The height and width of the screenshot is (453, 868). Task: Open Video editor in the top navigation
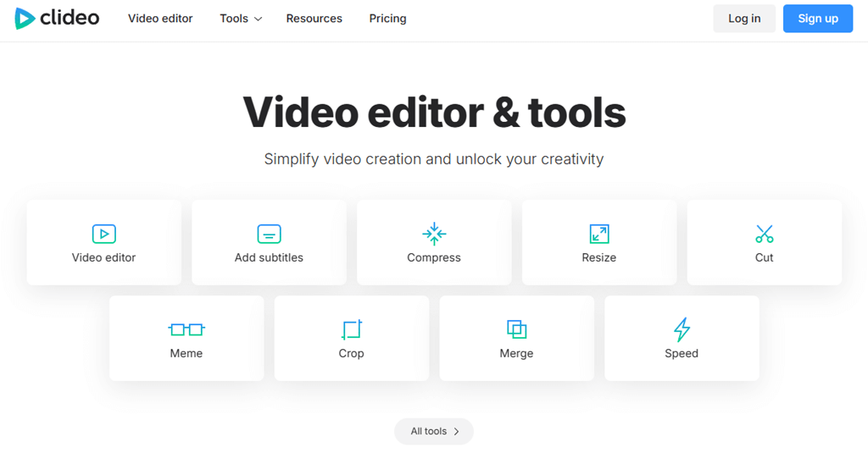pyautogui.click(x=160, y=19)
